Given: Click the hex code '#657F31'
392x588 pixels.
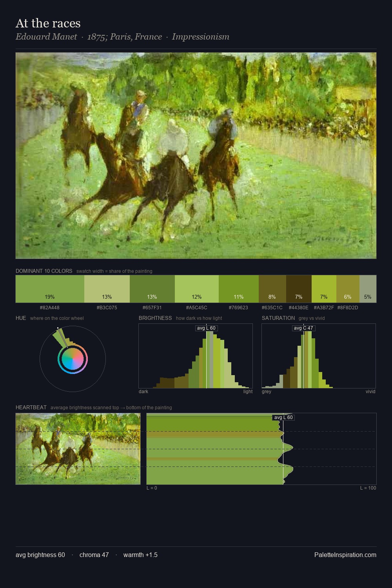Looking at the screenshot, I should (152, 308).
